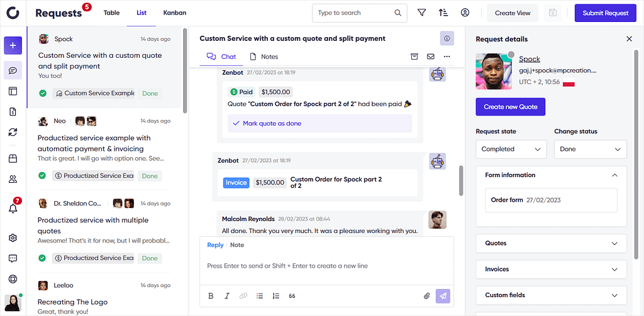644x316 pixels.
Task: Click the Invoice badge in Zenbot message
Action: pyautogui.click(x=236, y=182)
